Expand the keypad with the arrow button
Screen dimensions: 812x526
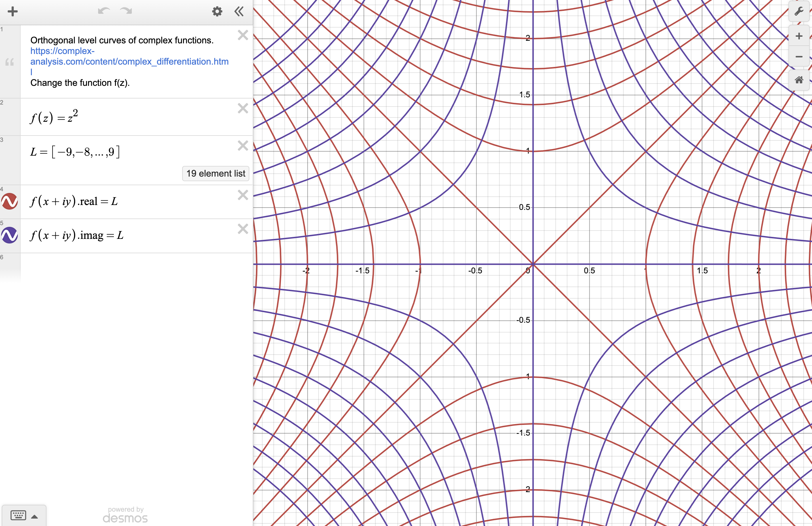pos(34,517)
